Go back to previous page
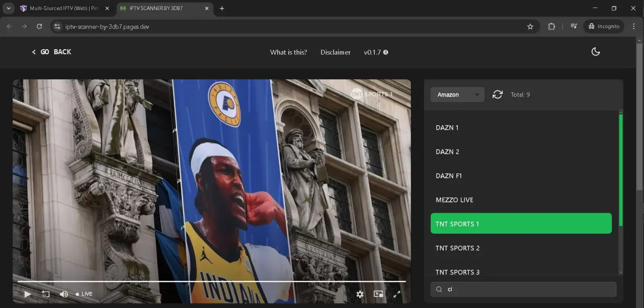The height and width of the screenshot is (308, 644). point(51,52)
